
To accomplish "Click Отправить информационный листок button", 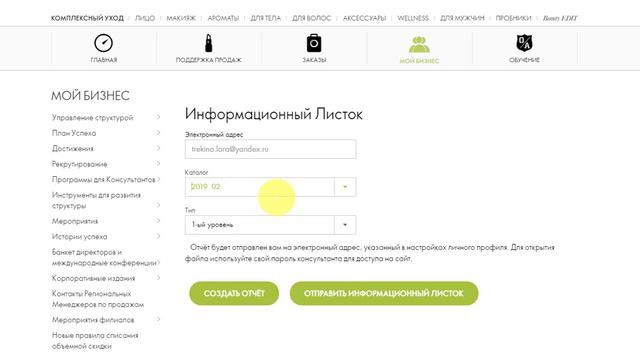I will [384, 293].
